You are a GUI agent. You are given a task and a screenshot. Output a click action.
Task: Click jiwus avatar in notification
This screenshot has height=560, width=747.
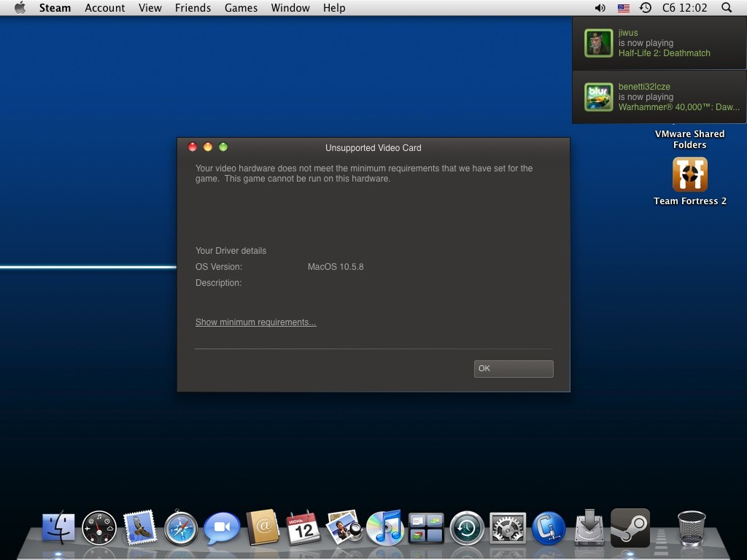(x=598, y=43)
